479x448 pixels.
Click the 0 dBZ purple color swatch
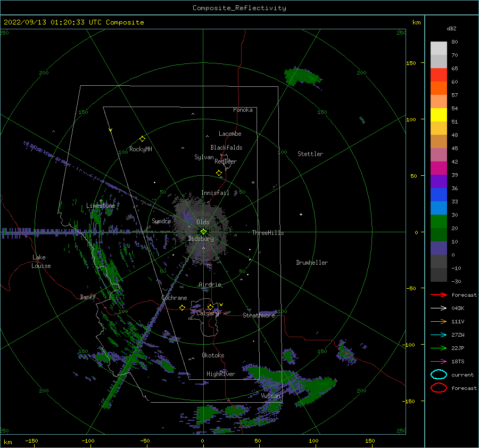coord(439,248)
